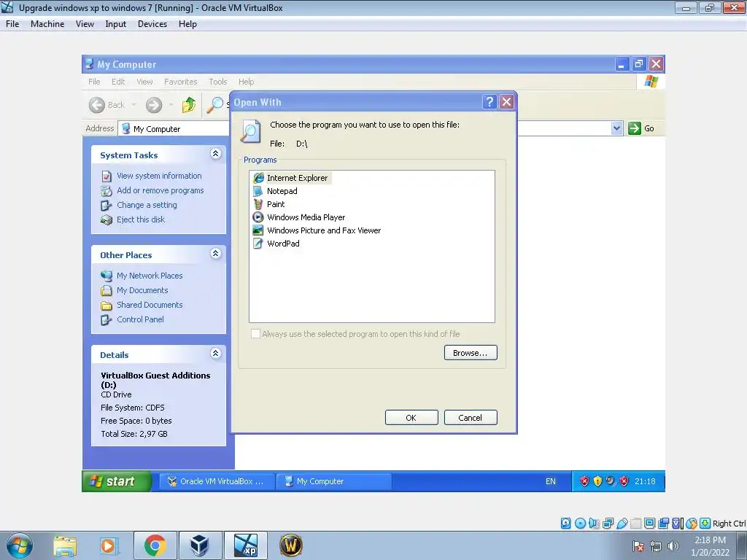Viewport: 747px width, 560px height.
Task: Choose the Paint program icon
Action: pyautogui.click(x=258, y=204)
